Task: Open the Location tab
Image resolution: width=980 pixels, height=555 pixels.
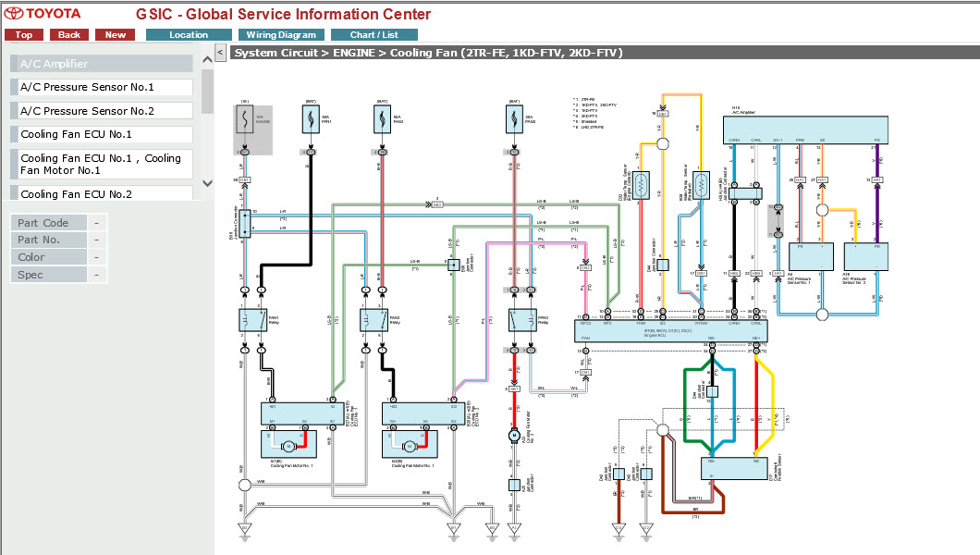Action: click(188, 35)
